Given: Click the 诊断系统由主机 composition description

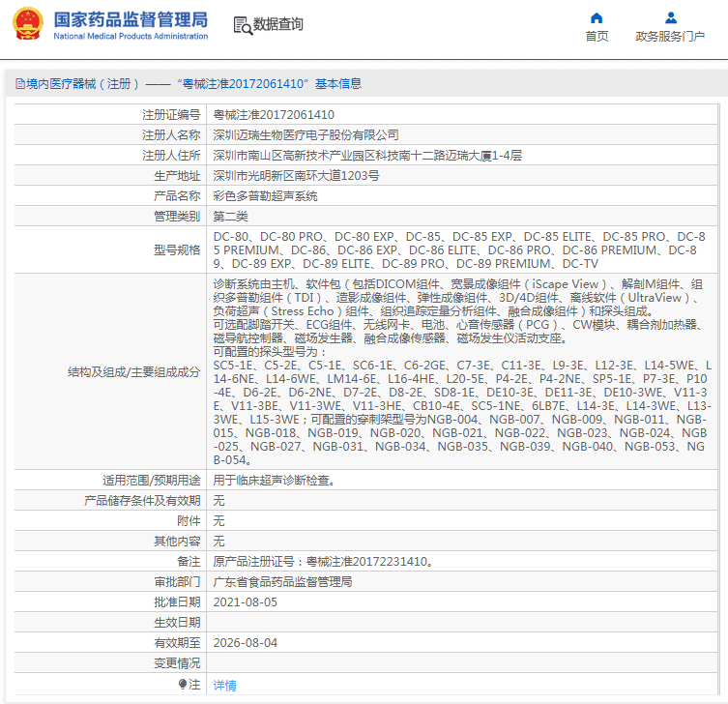Looking at the screenshot, I should tap(461, 371).
